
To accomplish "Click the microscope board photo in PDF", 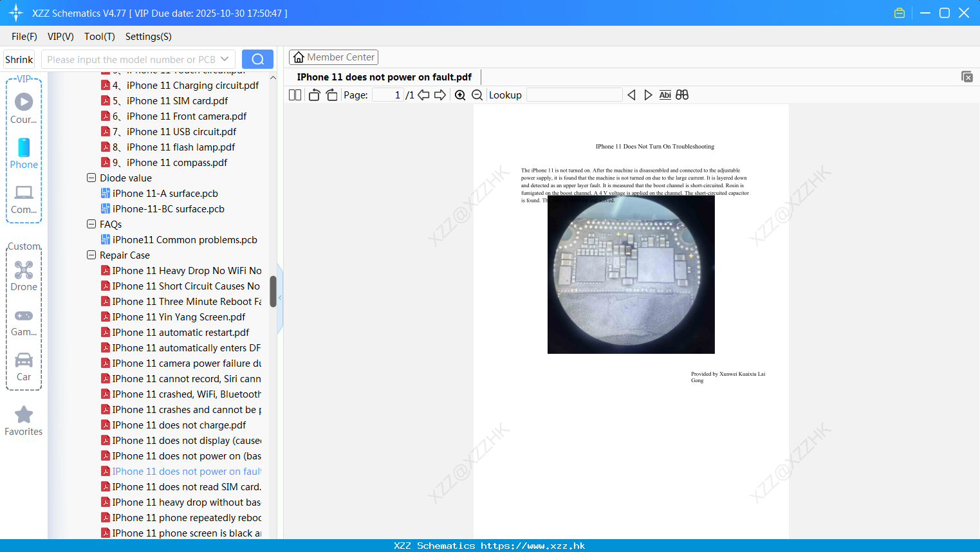I will coord(631,275).
